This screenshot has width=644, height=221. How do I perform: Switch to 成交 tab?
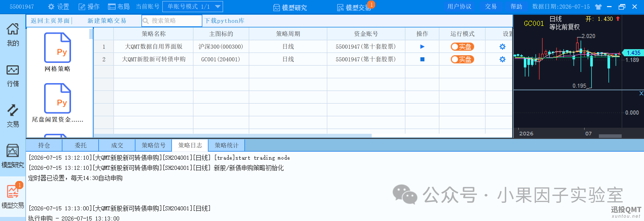tap(117, 145)
